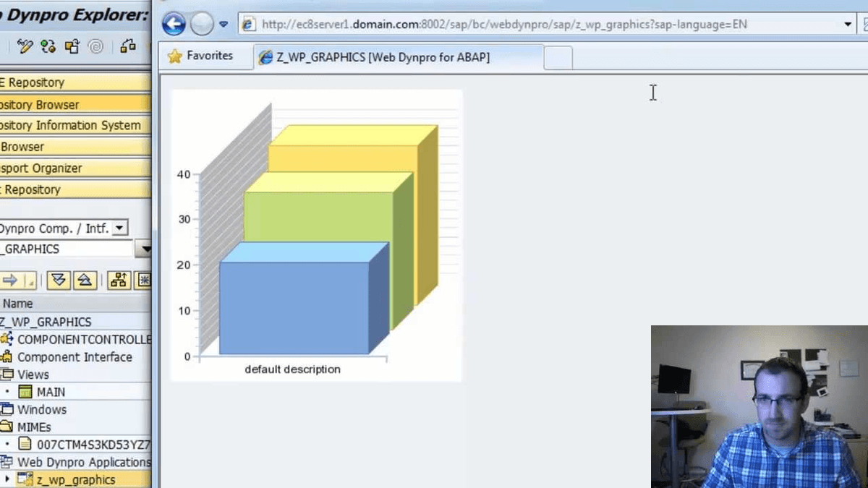The width and height of the screenshot is (868, 488).
Task: Click the MIME object 007CTM4S3KD53YZ7 icon
Action: tap(25, 444)
